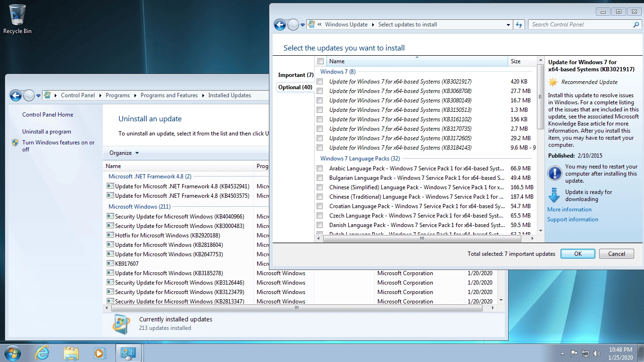
Task: Click the icon of Security Update KB4040966
Action: point(110,217)
